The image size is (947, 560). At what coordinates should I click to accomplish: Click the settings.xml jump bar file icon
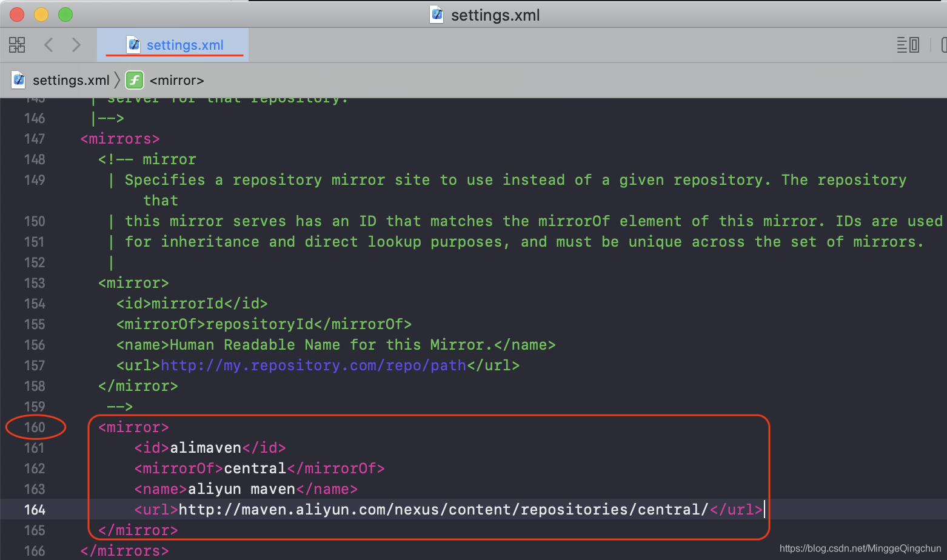coord(19,80)
